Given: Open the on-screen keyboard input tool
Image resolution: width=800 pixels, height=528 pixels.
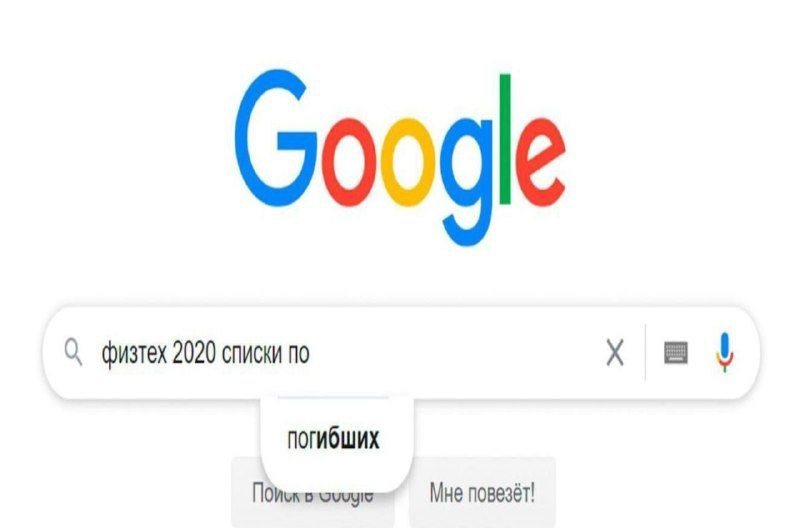Looking at the screenshot, I should coord(676,353).
